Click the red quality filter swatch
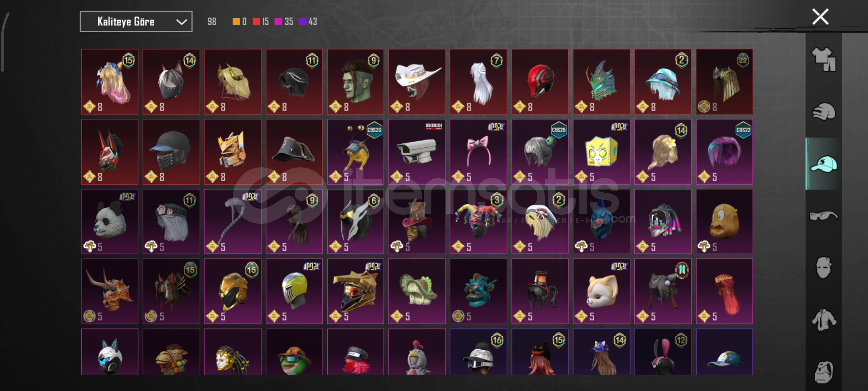 [256, 22]
